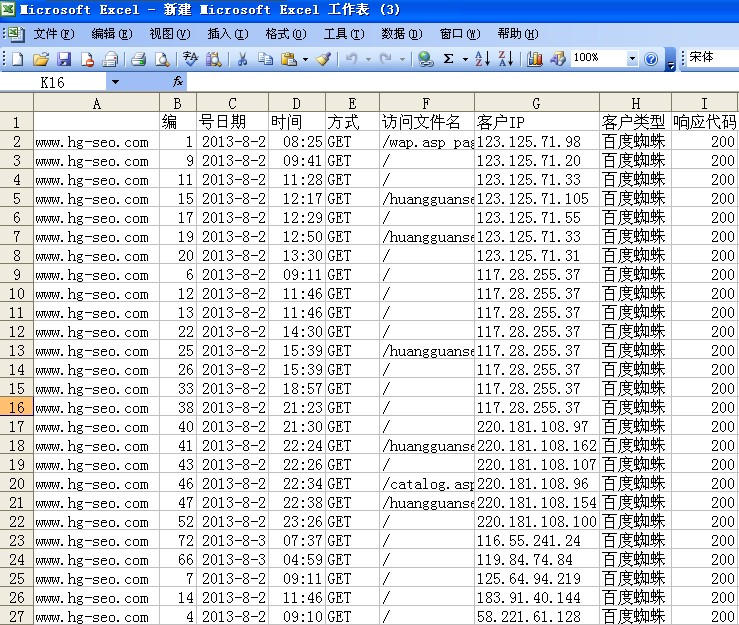Expand the zoom percentage dropdown
The width and height of the screenshot is (739, 625).
(632, 59)
